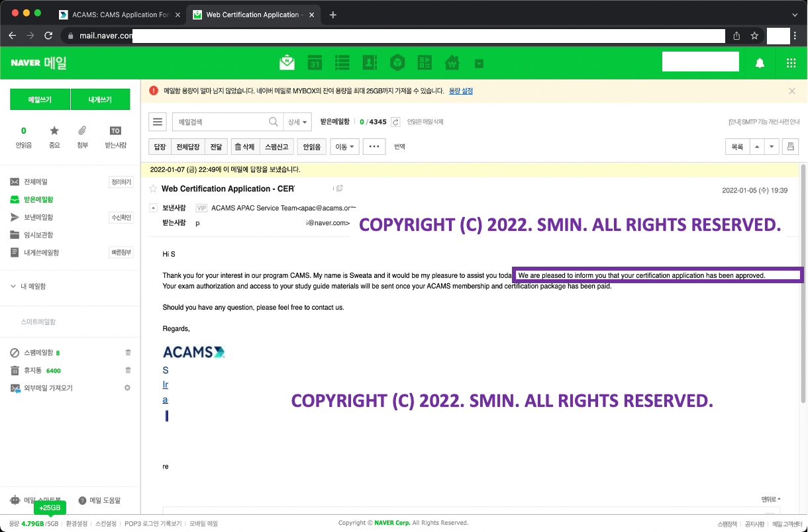Click the 수신확인 button
This screenshot has width=808, height=532.
(x=121, y=217)
